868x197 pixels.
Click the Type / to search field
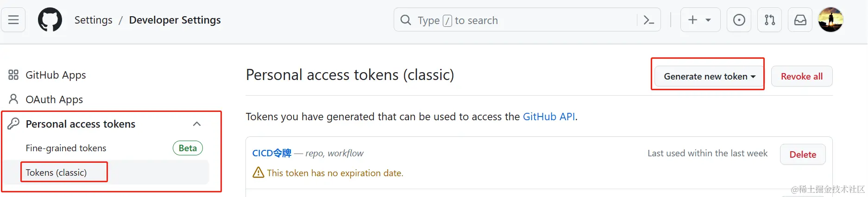[x=527, y=20]
